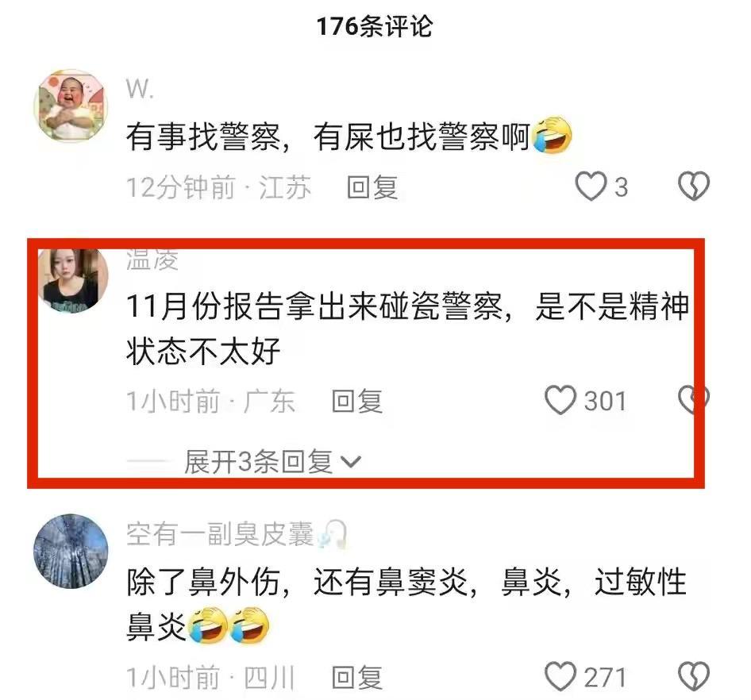Select the comment text 11月份报告拿出来碰瓷警察
Image resolution: width=751 pixels, height=700 pixels.
314,306
